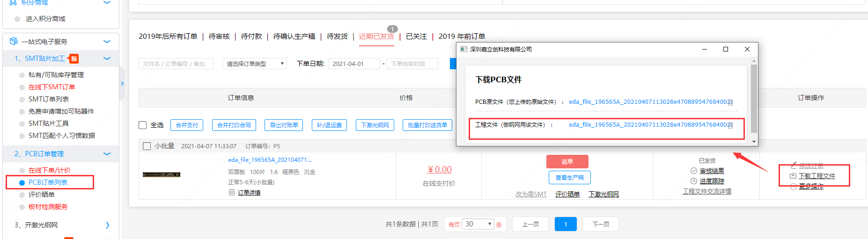The image size is (868, 239).
Task: Check the 小批量 order row checkbox
Action: point(147,146)
